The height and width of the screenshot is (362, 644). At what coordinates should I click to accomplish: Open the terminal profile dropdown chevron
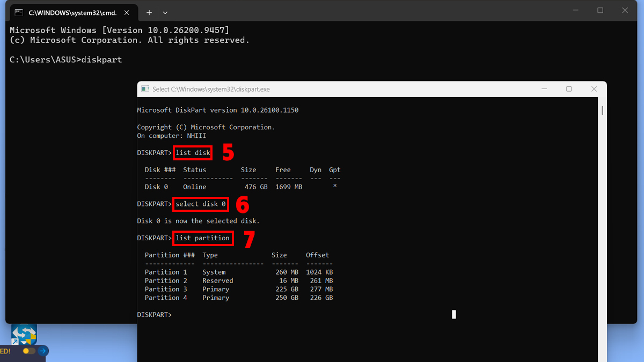click(165, 12)
